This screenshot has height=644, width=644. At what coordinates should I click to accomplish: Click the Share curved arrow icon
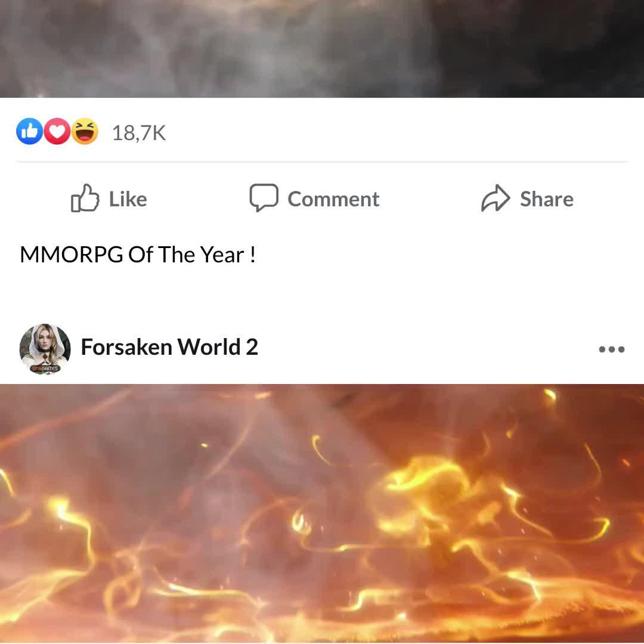(496, 198)
